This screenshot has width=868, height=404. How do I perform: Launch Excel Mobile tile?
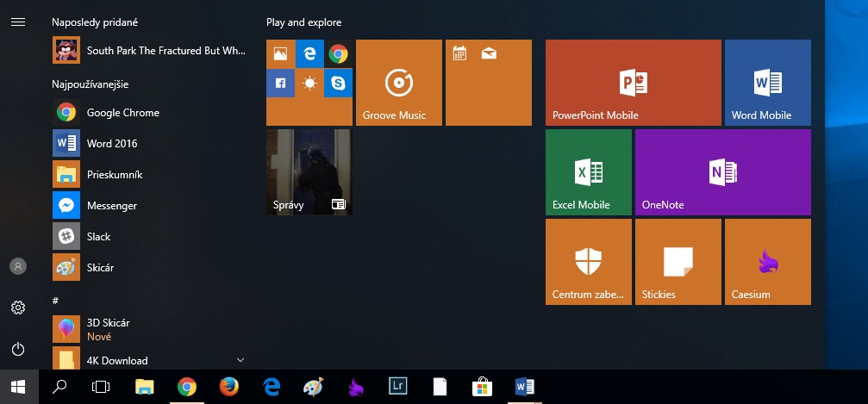589,172
